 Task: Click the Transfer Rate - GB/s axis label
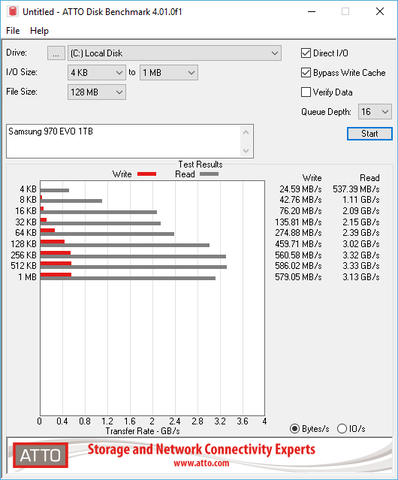pos(143,431)
